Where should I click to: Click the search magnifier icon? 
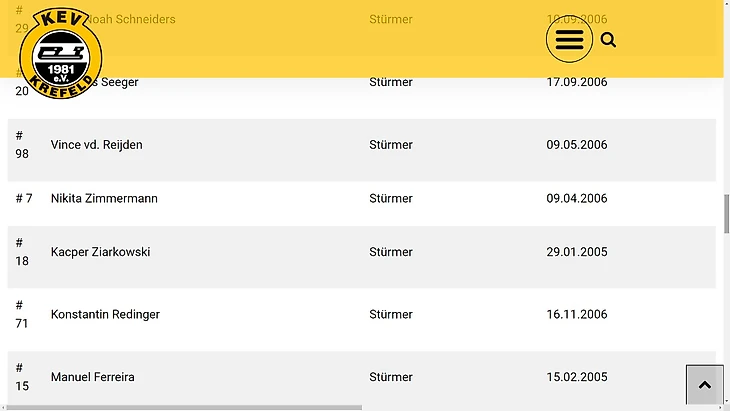pos(608,40)
